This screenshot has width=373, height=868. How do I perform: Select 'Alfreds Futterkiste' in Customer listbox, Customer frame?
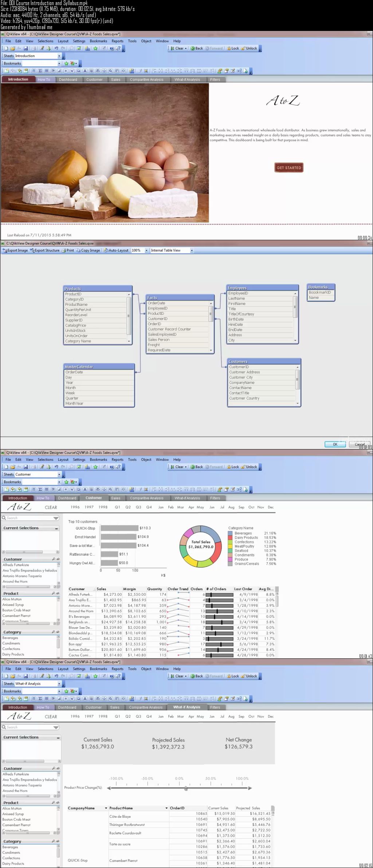(16, 565)
